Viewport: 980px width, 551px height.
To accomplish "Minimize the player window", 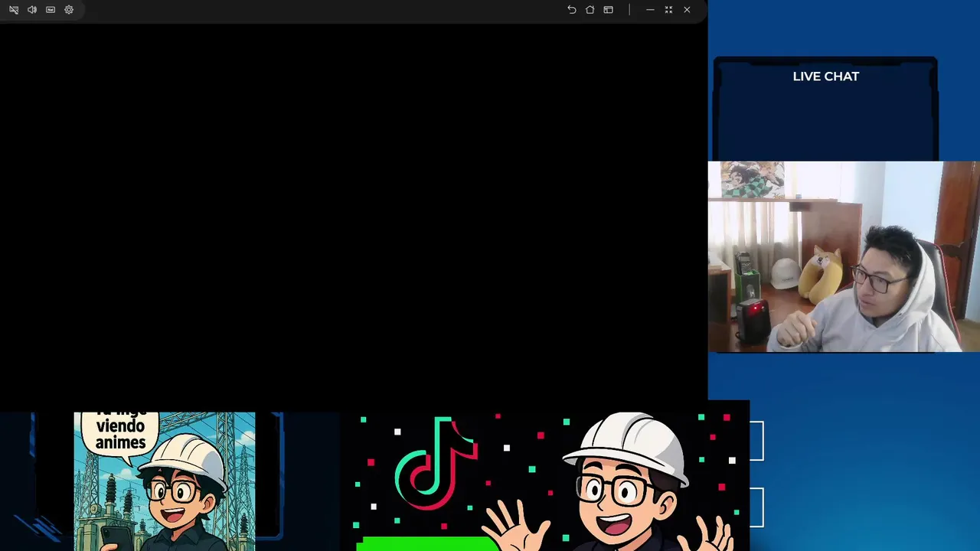I will point(650,10).
